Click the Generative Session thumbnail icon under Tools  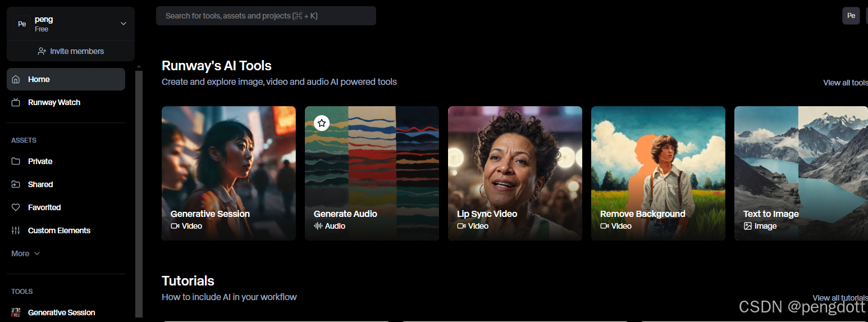(x=16, y=312)
